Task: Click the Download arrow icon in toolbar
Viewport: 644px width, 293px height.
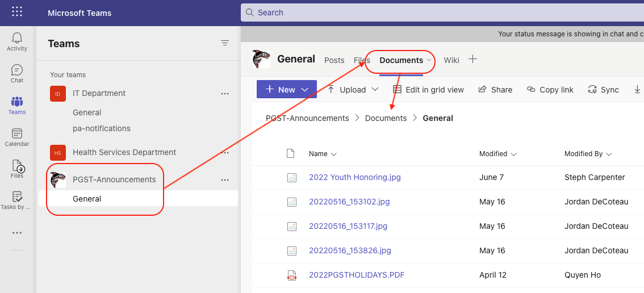Action: tap(637, 89)
